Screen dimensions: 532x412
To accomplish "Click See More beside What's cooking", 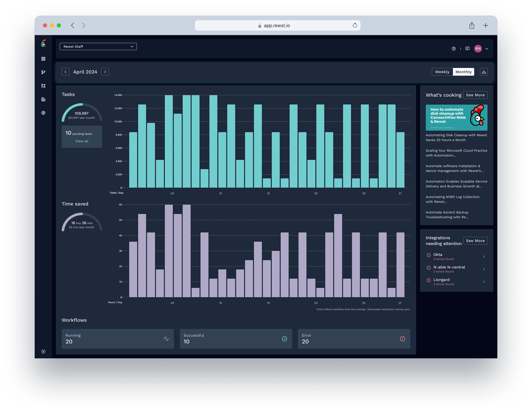I will (475, 95).
